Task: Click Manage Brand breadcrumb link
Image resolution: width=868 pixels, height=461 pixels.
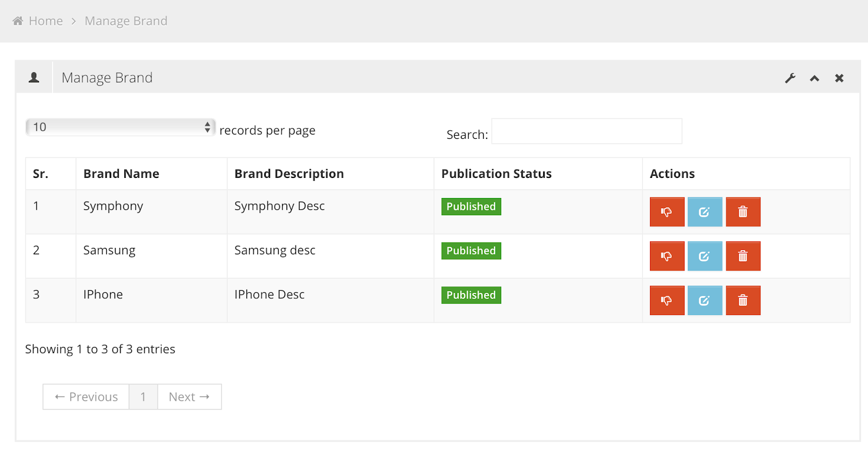Action: click(x=126, y=21)
